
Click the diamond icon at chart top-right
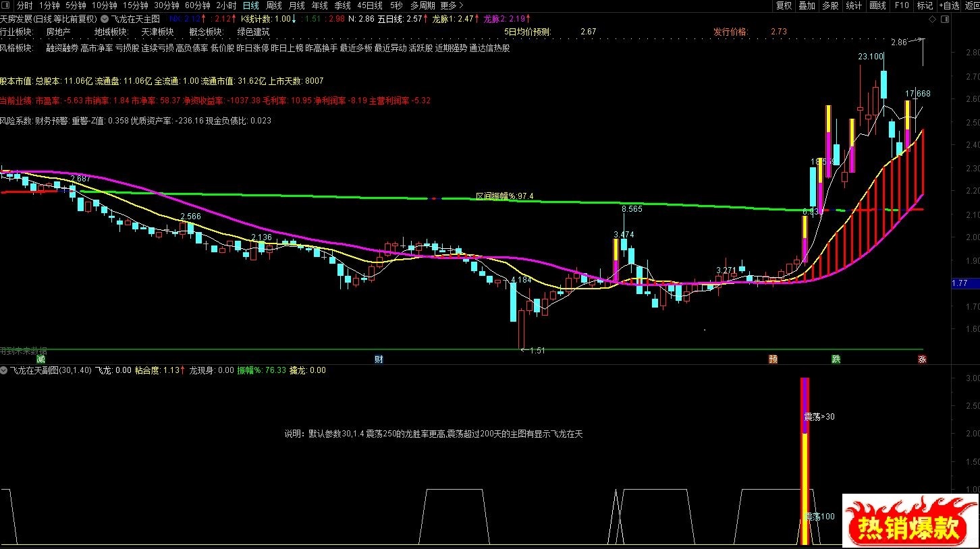tap(933, 20)
